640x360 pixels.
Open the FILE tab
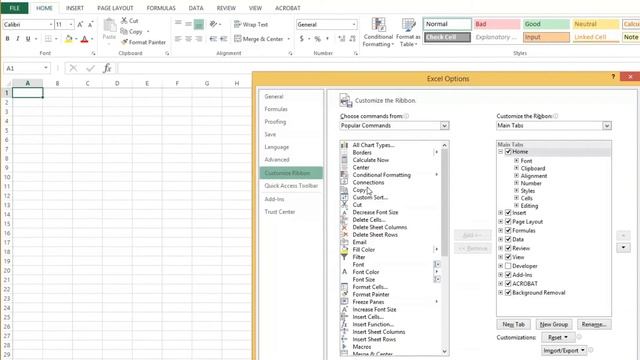14,8
